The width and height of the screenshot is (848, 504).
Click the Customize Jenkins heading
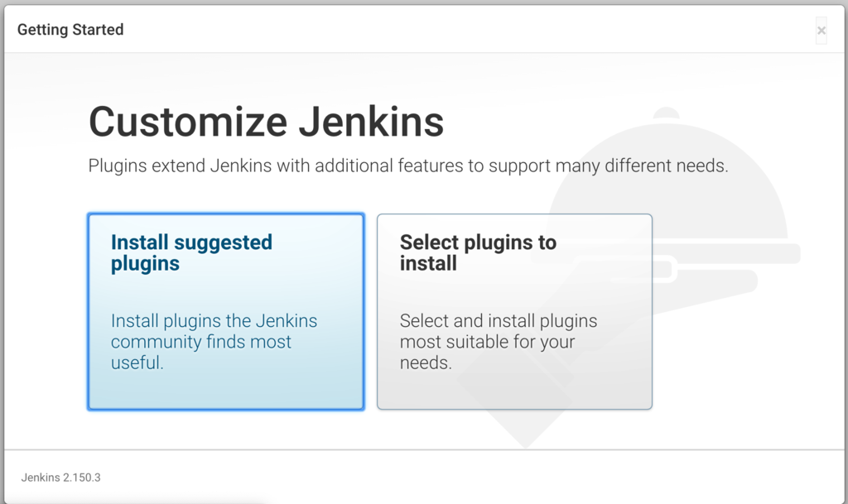tap(266, 122)
